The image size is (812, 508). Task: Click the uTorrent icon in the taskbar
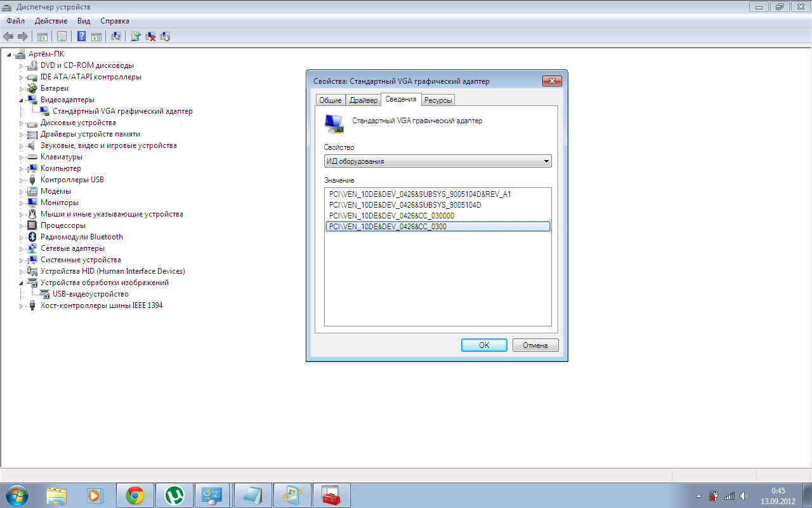[174, 495]
